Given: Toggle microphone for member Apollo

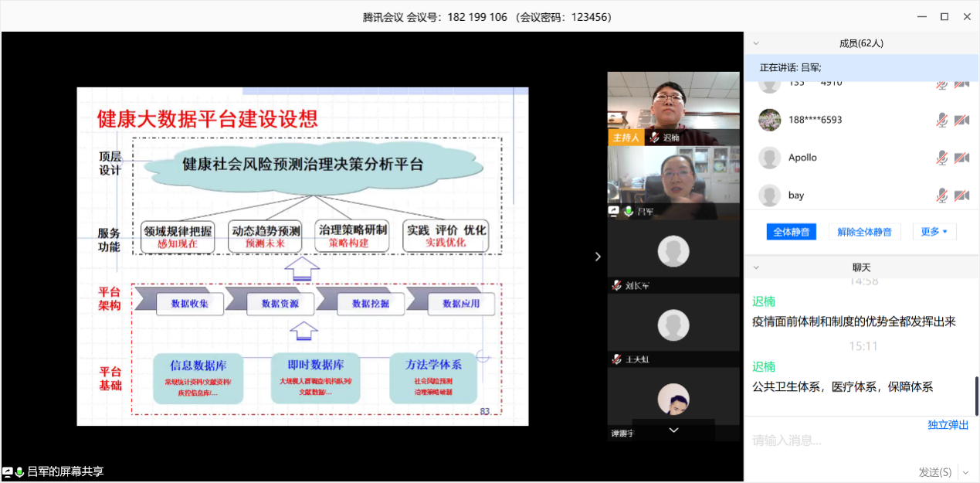Looking at the screenshot, I should point(941,158).
